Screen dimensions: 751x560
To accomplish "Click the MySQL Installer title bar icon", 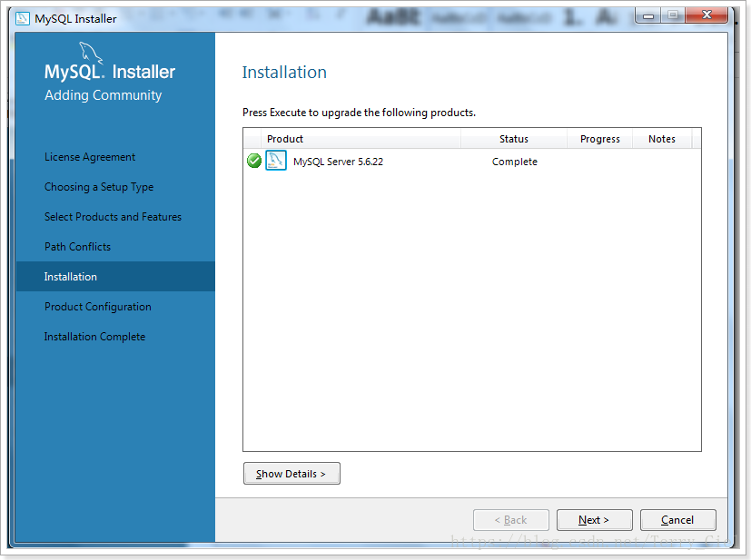I will click(23, 19).
